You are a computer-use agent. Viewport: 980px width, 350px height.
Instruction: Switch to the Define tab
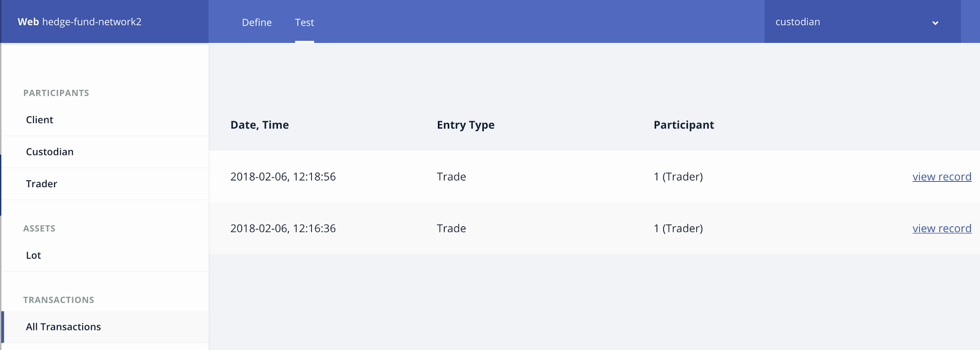click(257, 23)
